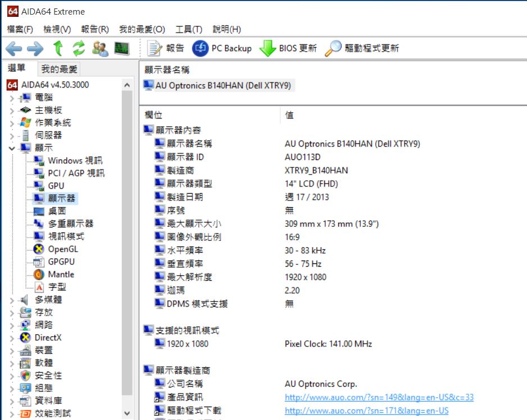Click the 桌面 icon in tree

[x=39, y=211]
